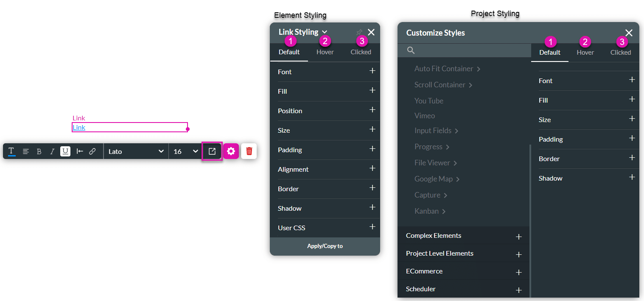This screenshot has width=644, height=301.
Task: Open the font size 16 dropdown
Action: (185, 151)
